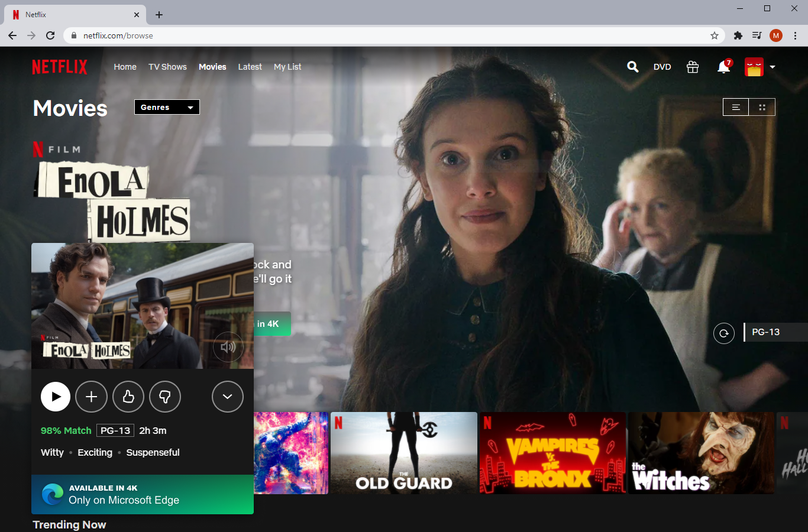
Task: Give Enola Holmes a thumbs down
Action: pyautogui.click(x=165, y=397)
